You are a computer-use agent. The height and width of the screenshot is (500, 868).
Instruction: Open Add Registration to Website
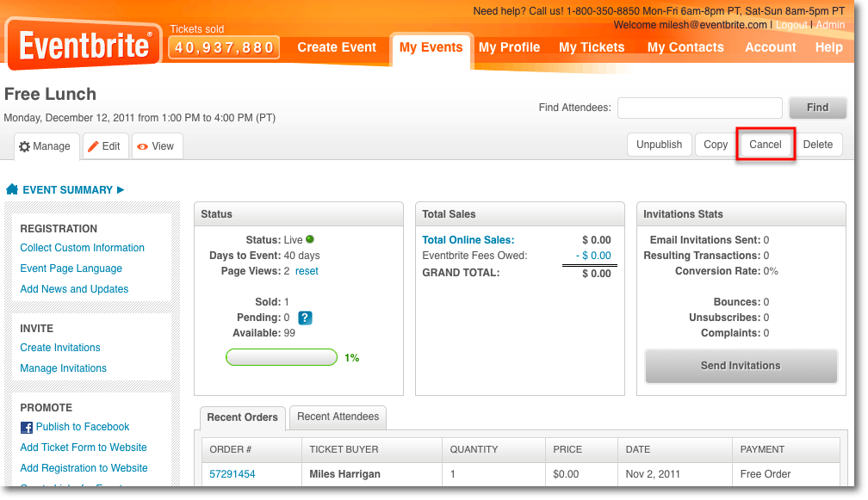pos(84,468)
